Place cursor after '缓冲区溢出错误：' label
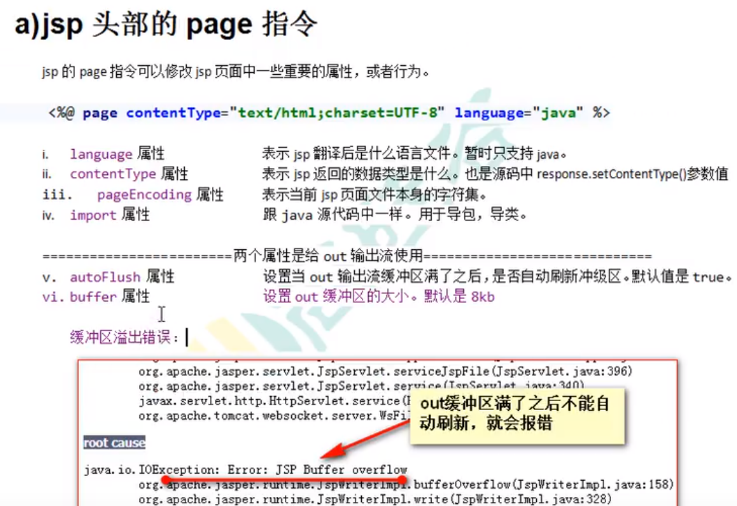The image size is (737, 506). point(187,337)
